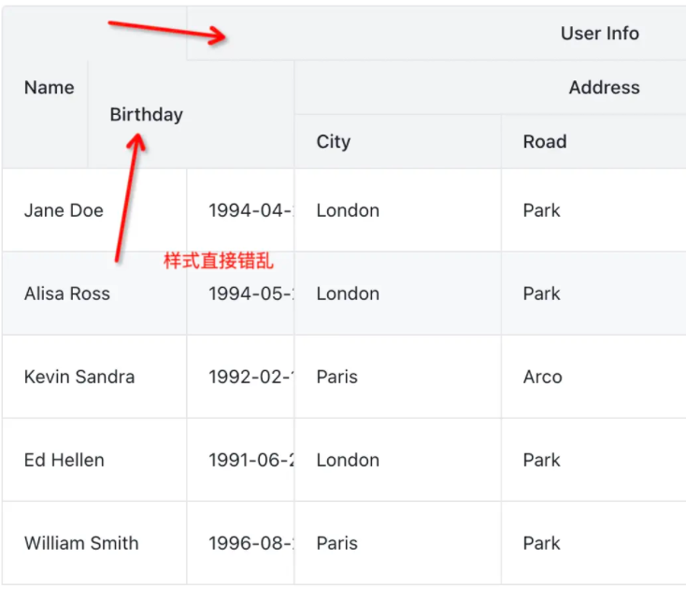Viewport: 700px width, 602px height.
Task: Click the City column header
Action: 334,142
